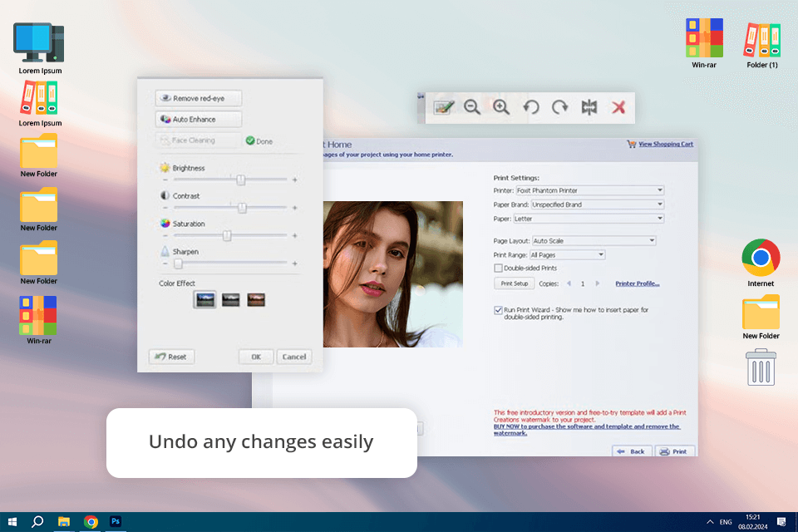The width and height of the screenshot is (798, 532).
Task: Click BUY NOW to purchase link
Action: [x=586, y=430]
